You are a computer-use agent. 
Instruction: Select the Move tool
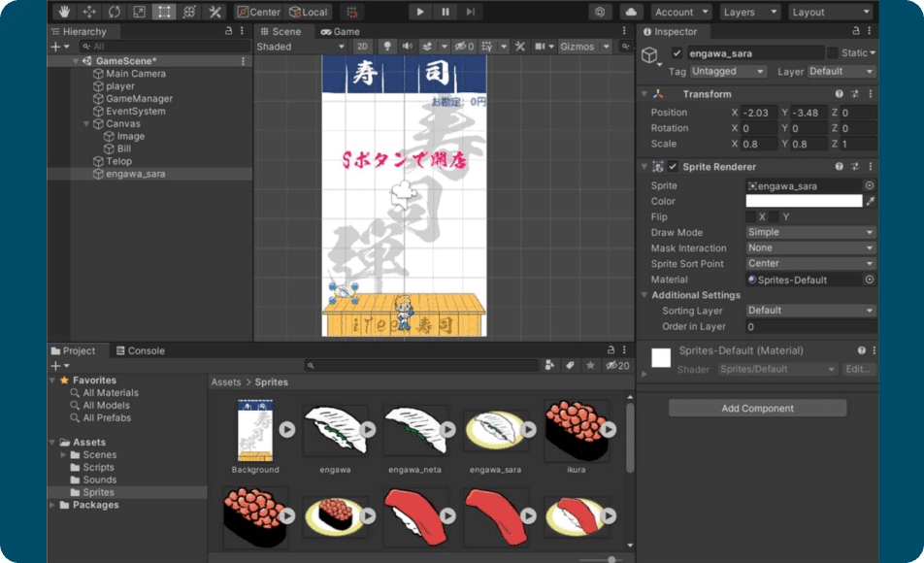pos(90,12)
